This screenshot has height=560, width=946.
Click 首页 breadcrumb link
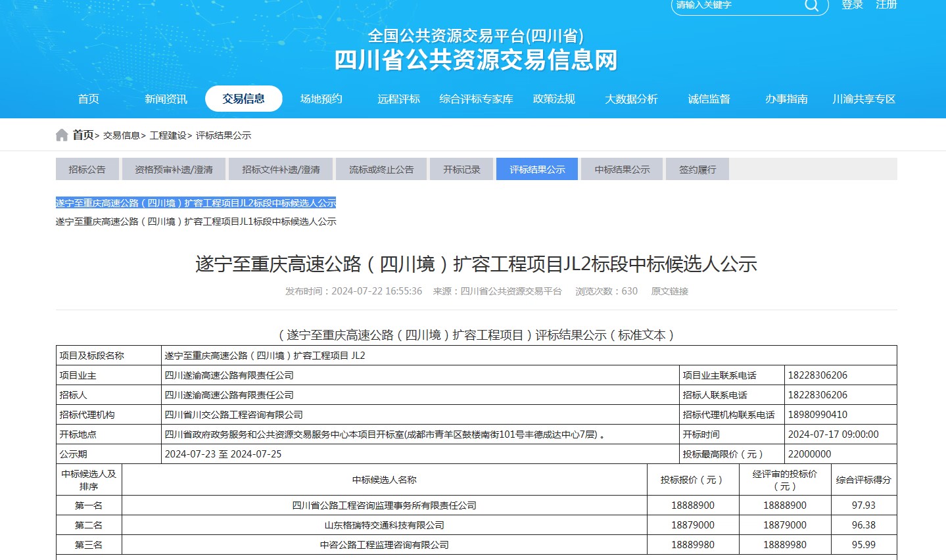pos(83,135)
